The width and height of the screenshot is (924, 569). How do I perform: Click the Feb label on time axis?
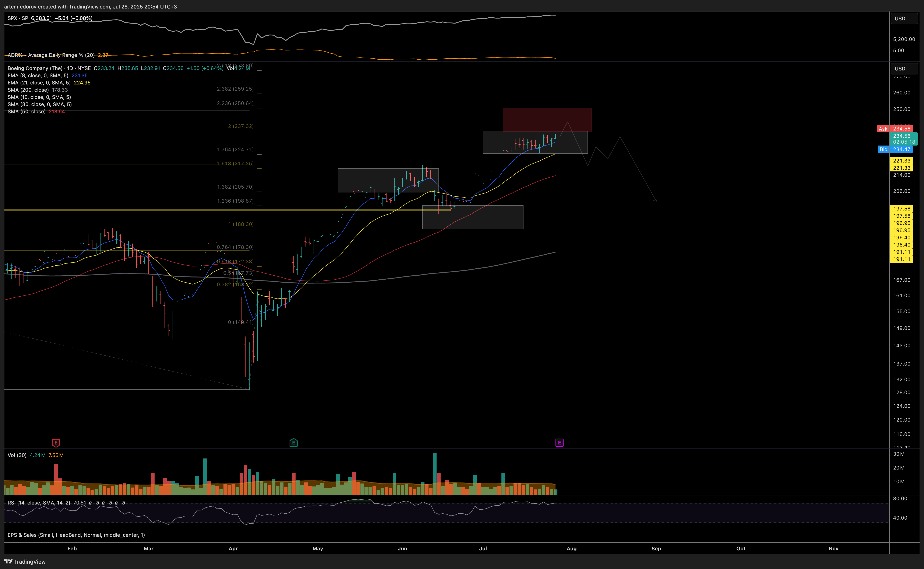[72, 548]
